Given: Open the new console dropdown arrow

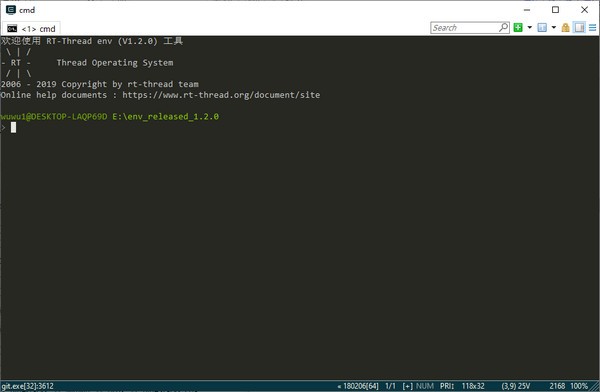Looking at the screenshot, I should [530, 28].
